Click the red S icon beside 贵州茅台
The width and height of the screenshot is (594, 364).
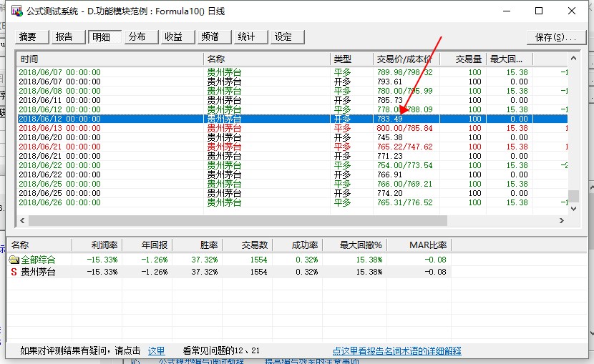[x=14, y=272]
